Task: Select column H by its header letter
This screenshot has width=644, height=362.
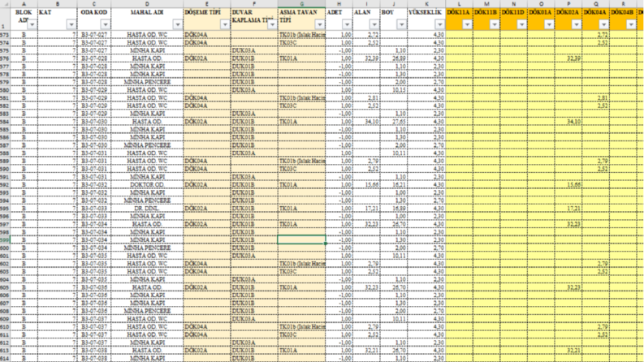Action: tap(339, 4)
